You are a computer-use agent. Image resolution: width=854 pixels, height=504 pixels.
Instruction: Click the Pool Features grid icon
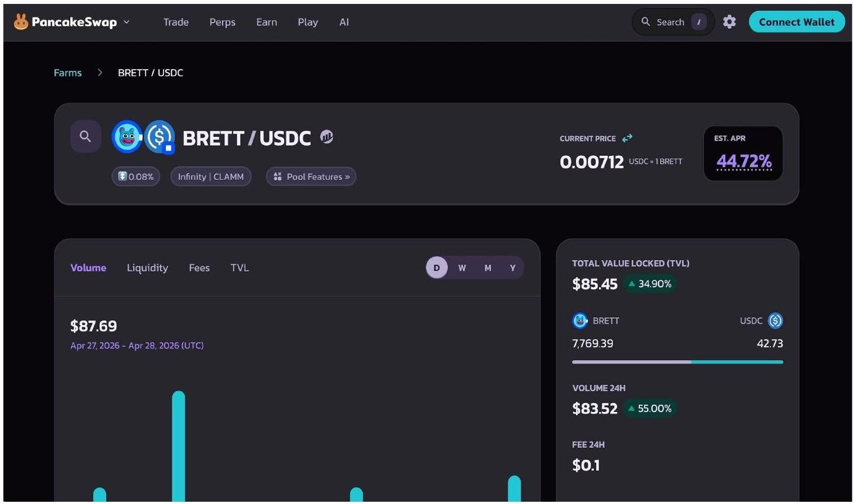278,176
